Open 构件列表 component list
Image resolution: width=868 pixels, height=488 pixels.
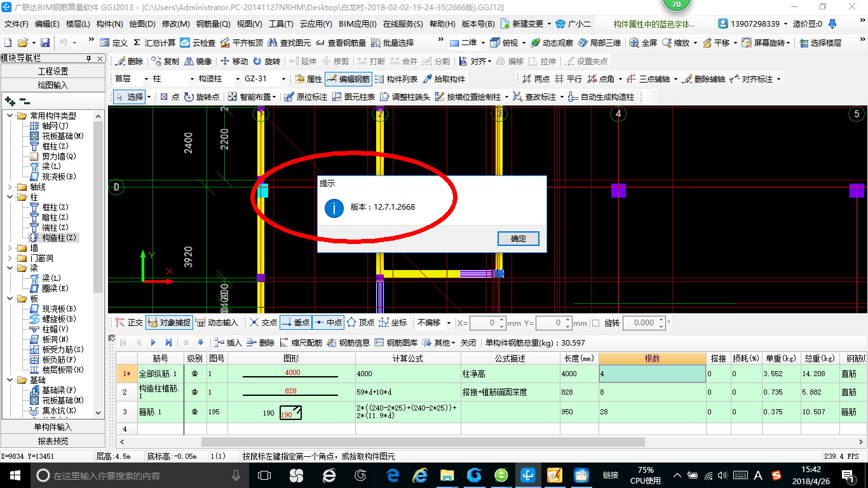click(x=396, y=79)
